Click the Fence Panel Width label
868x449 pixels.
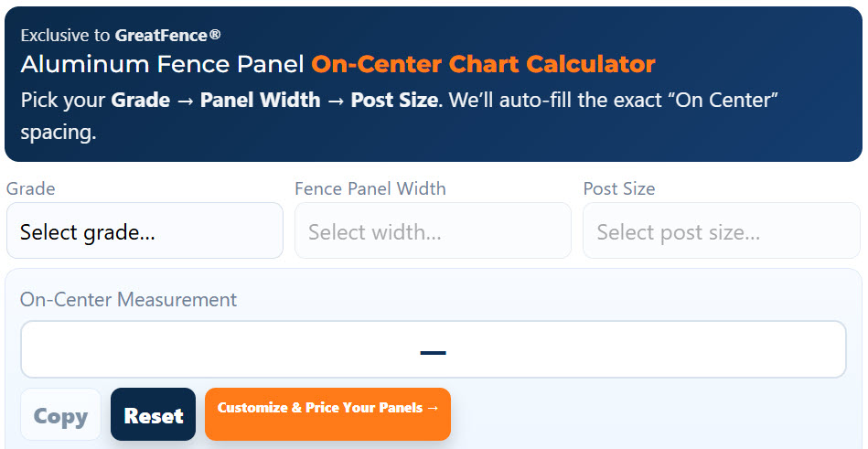tap(370, 189)
